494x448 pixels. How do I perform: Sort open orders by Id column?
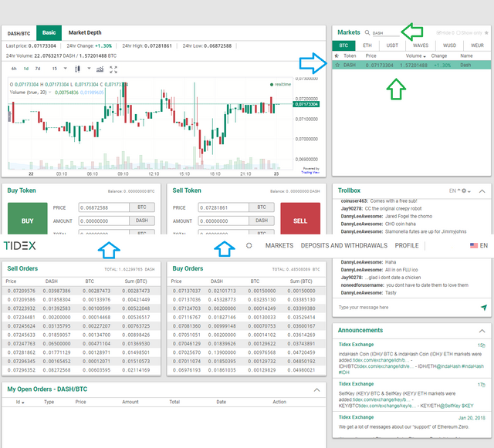pos(20,402)
